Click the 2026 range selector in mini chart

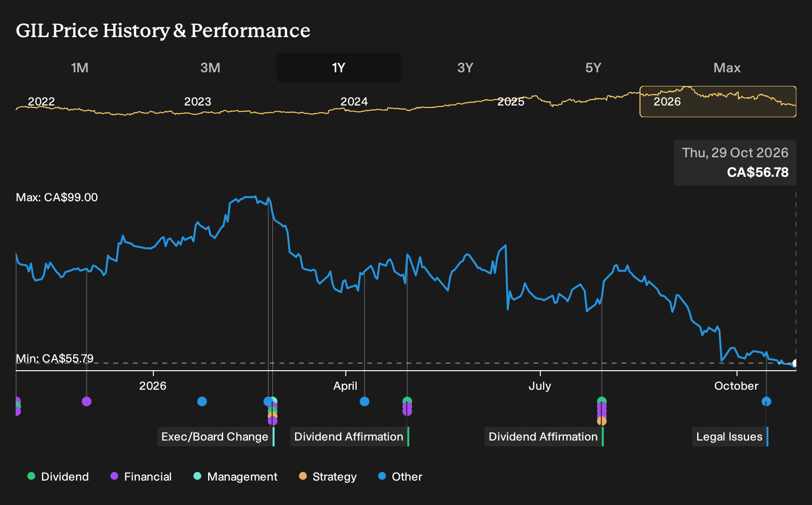[718, 102]
